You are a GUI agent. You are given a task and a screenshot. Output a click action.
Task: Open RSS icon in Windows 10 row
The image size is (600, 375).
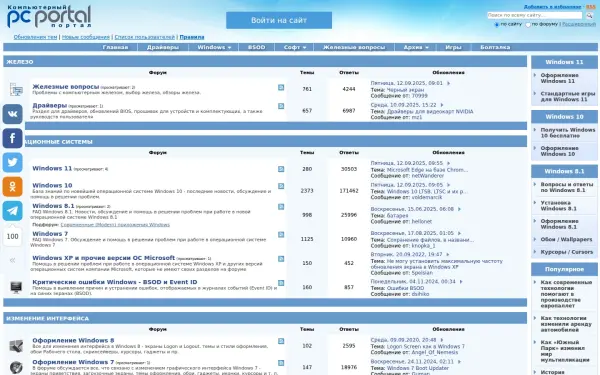point(281,186)
